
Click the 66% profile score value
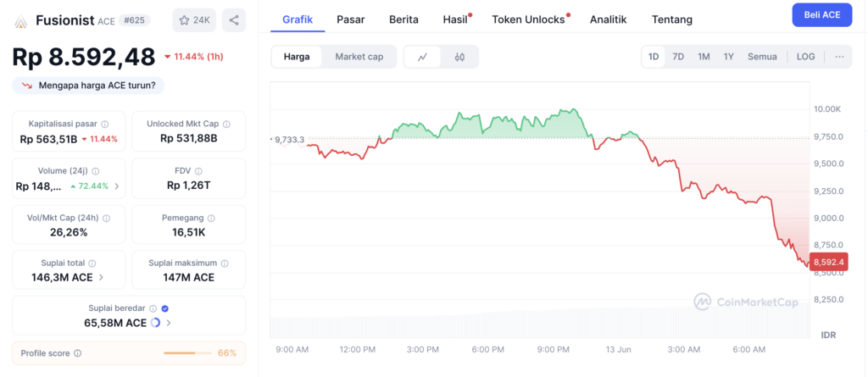[227, 353]
